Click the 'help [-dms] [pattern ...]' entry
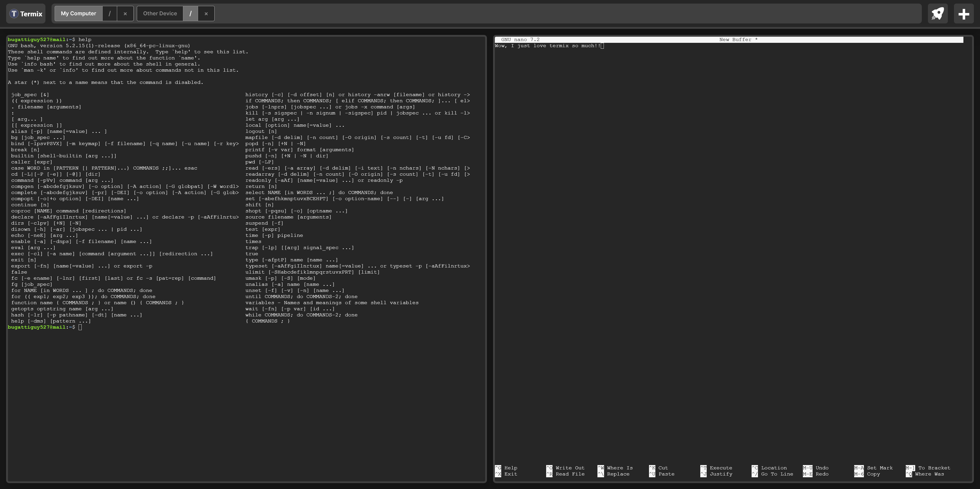 pos(51,321)
